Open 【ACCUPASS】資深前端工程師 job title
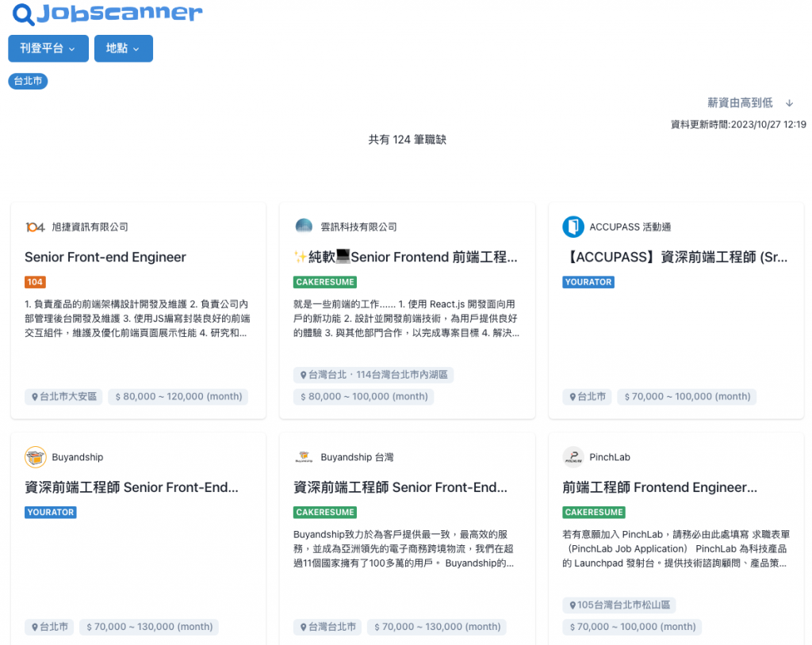Image resolution: width=812 pixels, height=645 pixels. 676,257
